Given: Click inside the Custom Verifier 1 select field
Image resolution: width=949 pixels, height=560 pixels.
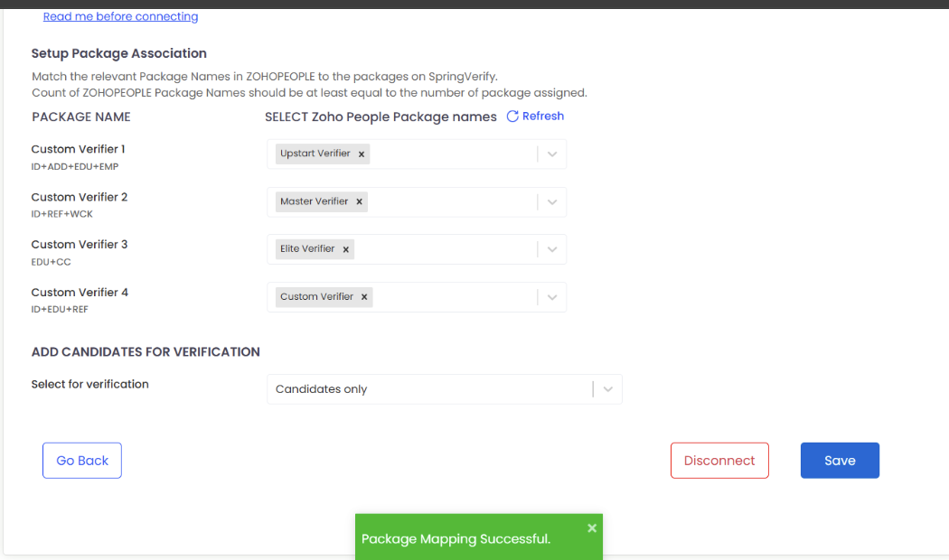Looking at the screenshot, I should [452, 154].
